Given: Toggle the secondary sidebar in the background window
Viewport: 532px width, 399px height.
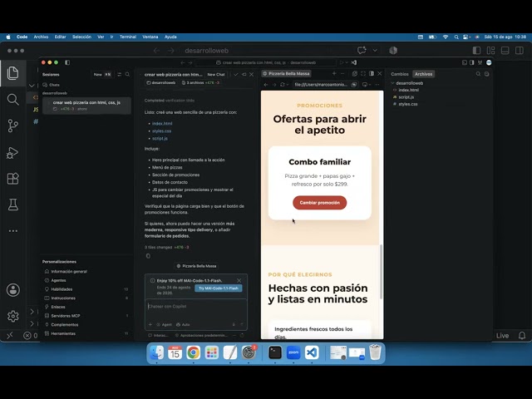Looking at the screenshot, I should (519, 51).
